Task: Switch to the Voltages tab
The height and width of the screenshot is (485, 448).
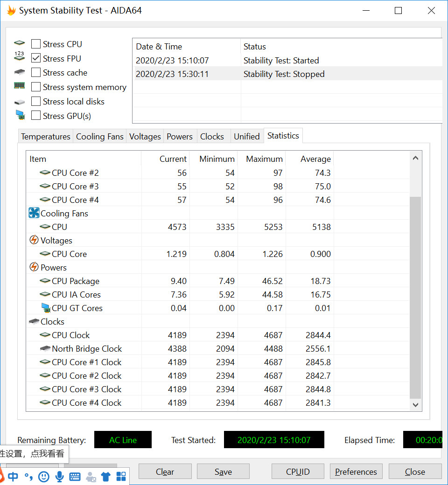Action: coord(145,136)
